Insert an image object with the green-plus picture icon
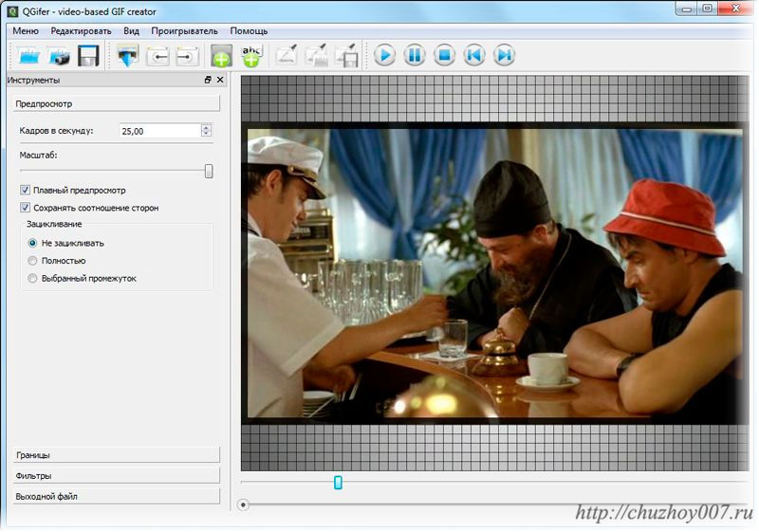Screen dimensions: 759x532 click(222, 56)
